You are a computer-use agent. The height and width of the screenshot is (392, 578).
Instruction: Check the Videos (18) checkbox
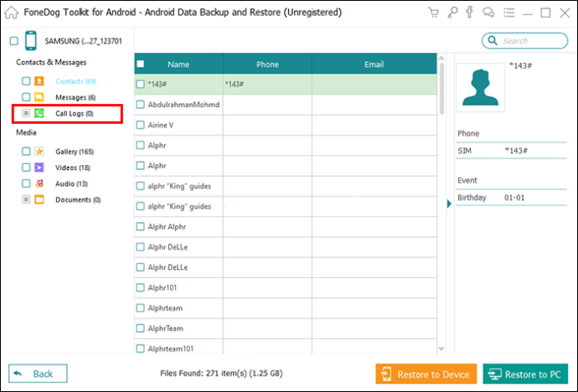click(26, 168)
